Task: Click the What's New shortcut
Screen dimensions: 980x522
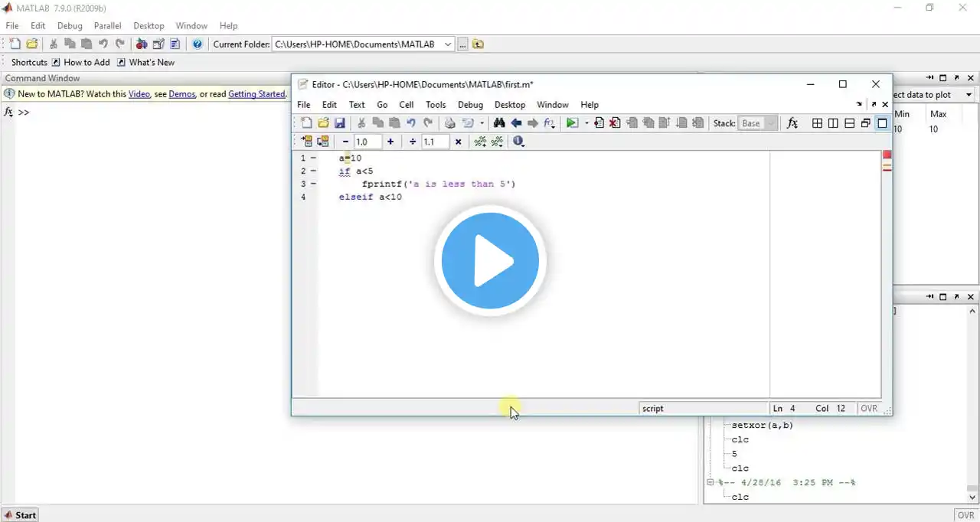Action: pos(145,63)
